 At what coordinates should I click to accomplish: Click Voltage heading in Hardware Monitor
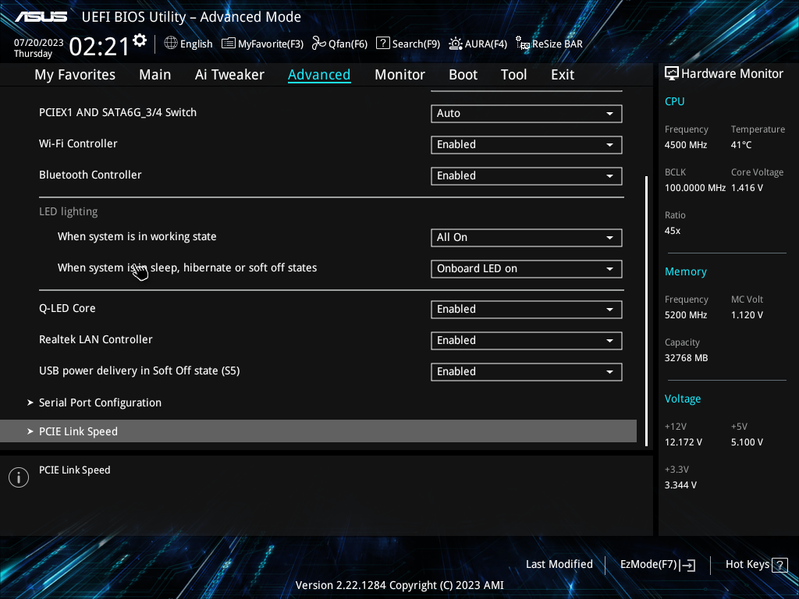click(683, 399)
